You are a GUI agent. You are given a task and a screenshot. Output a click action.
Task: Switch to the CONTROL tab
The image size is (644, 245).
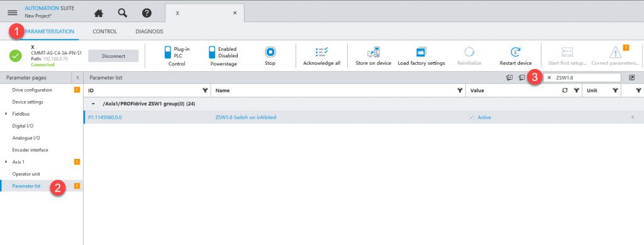click(x=105, y=31)
